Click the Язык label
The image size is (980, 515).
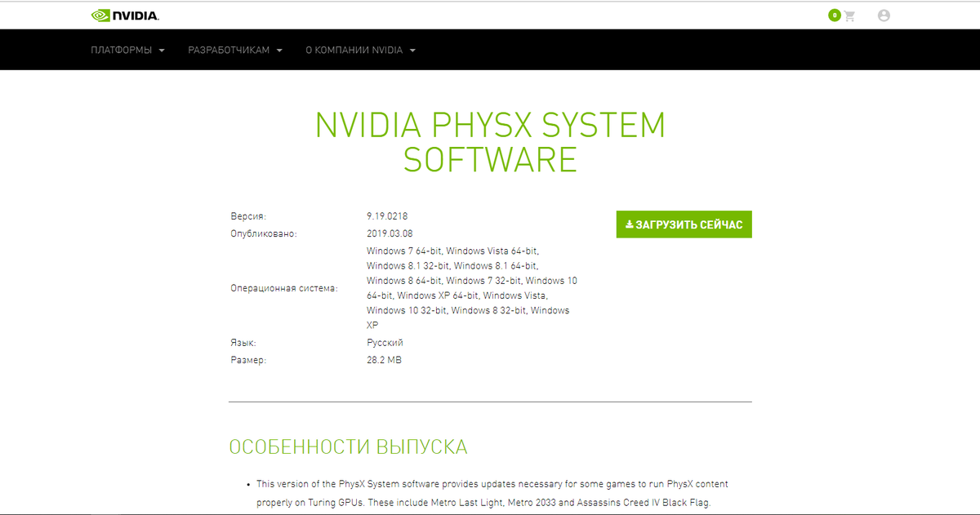[243, 343]
